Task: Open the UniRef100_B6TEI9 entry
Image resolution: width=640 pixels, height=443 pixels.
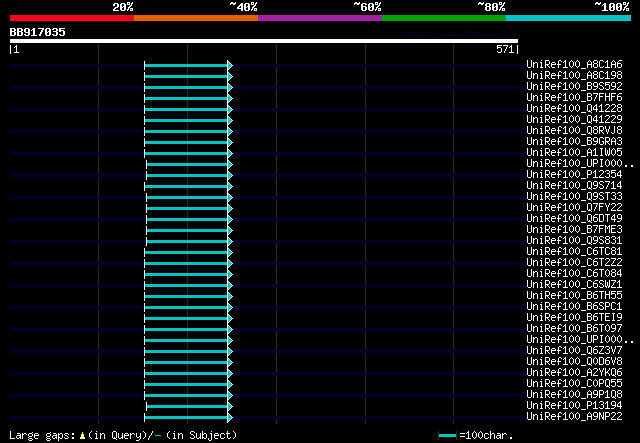Action: click(574, 318)
